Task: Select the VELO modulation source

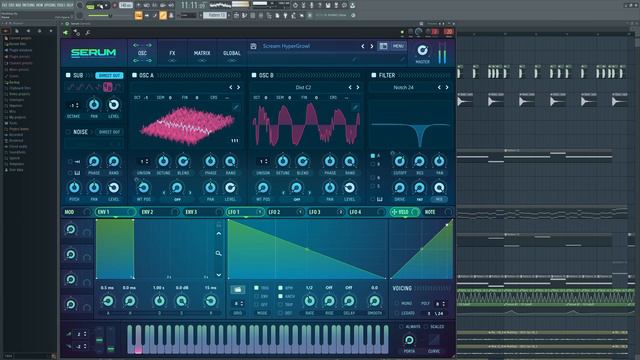Action: point(404,212)
